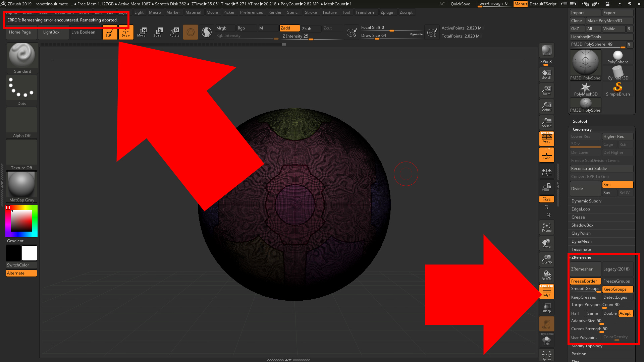Pick a color from the Gradient picker

pos(21,220)
